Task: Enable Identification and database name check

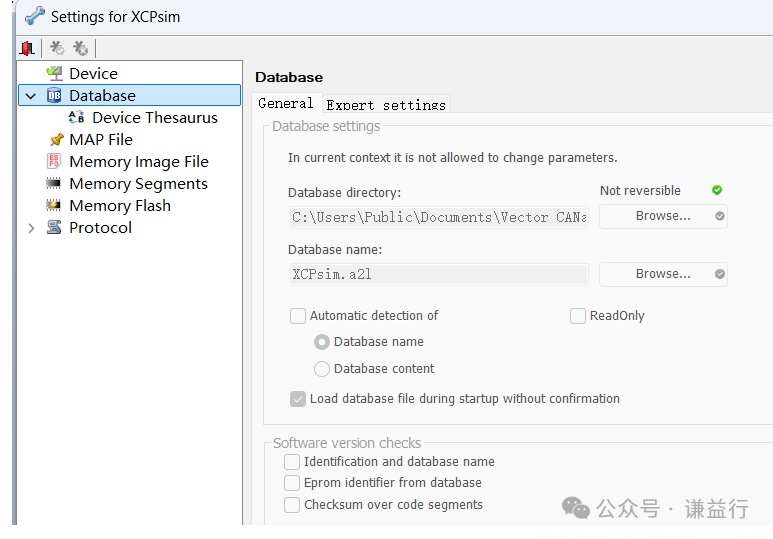Action: (x=292, y=462)
